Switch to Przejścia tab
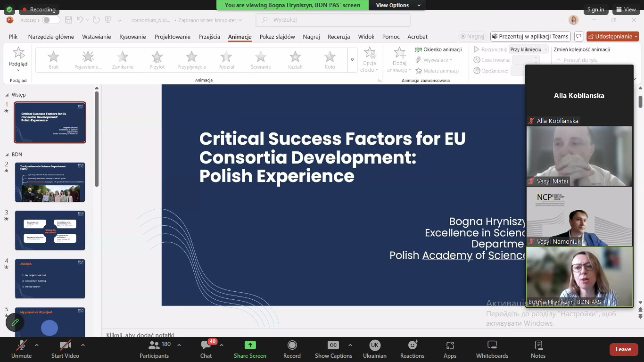 pyautogui.click(x=209, y=36)
